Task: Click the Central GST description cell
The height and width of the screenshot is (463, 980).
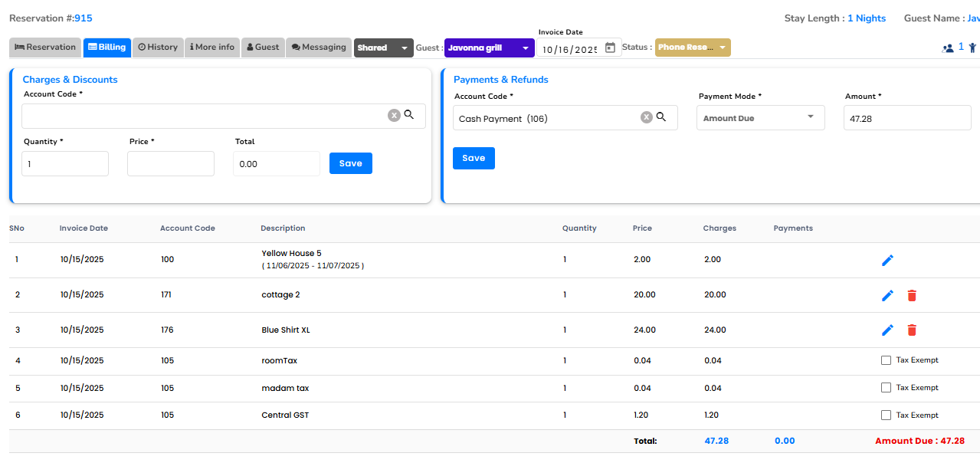Action: 285,415
